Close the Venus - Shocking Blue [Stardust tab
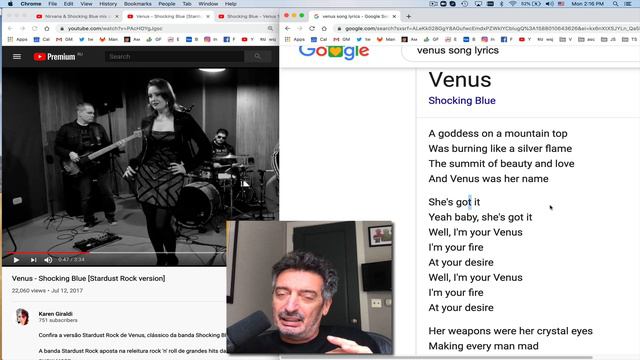The width and height of the screenshot is (640, 360). click(208, 16)
